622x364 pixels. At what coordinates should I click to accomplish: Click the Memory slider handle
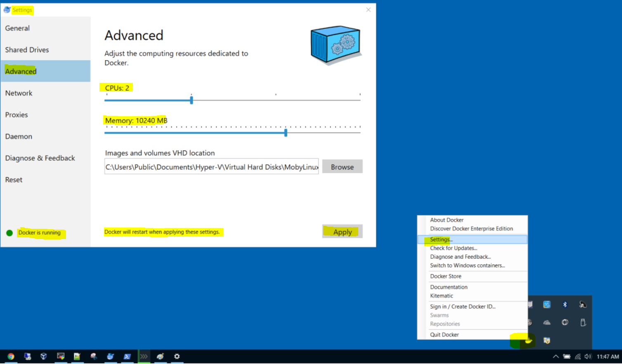pyautogui.click(x=286, y=133)
